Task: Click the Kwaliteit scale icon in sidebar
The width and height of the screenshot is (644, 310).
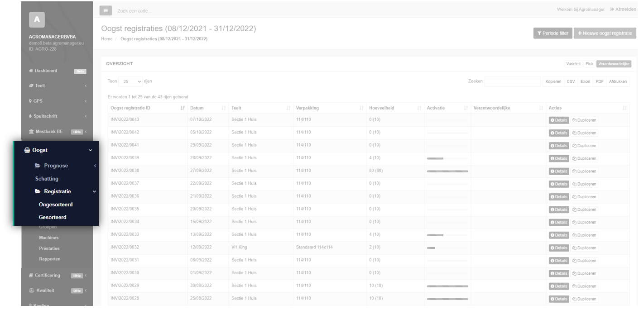Action: (x=31, y=291)
